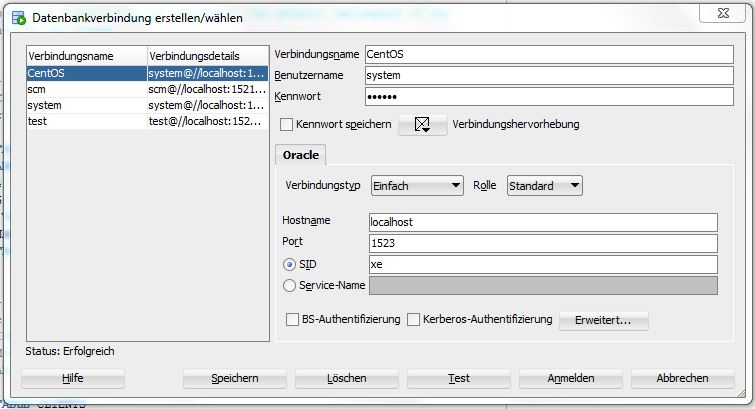The height and width of the screenshot is (409, 755).
Task: Click the Verbindungsdetails column header
Action: (x=208, y=56)
